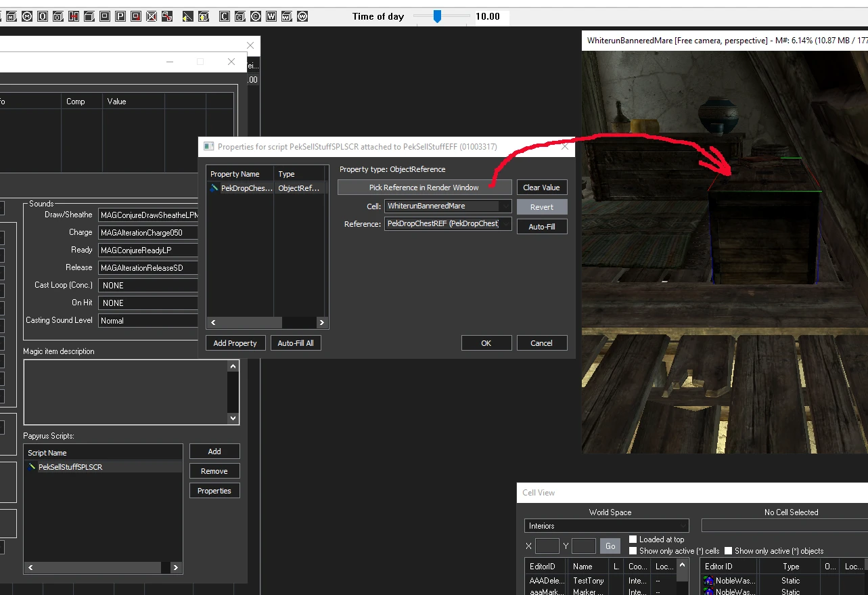Image resolution: width=868 pixels, height=595 pixels.
Task: Toggle the yellow light beam toolbar icon
Action: [x=188, y=16]
